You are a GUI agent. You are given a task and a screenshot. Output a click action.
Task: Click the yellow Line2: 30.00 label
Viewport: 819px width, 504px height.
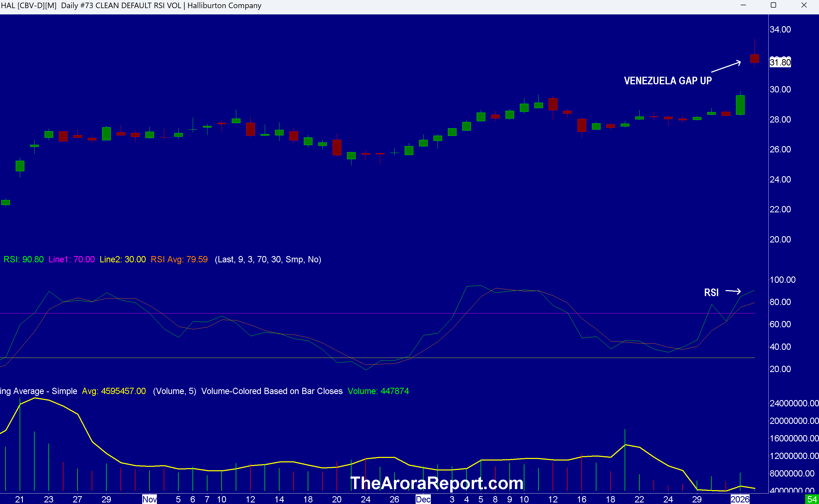pyautogui.click(x=122, y=259)
